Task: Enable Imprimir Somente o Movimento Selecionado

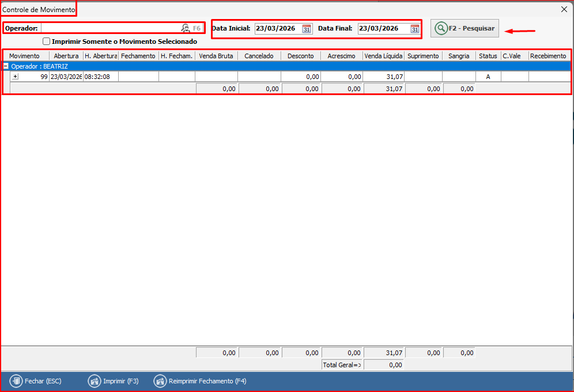Action: (47, 42)
